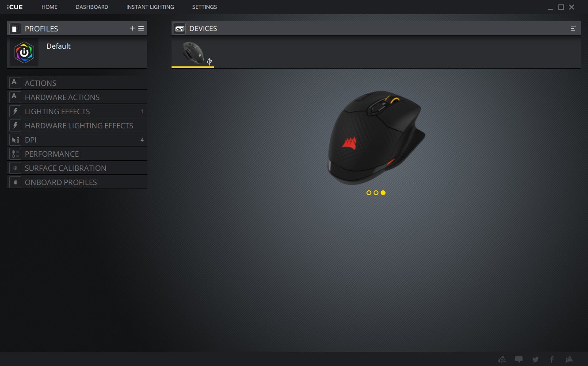Open the profiles list menu icon
Screen dimensions: 588x366
click(141, 28)
